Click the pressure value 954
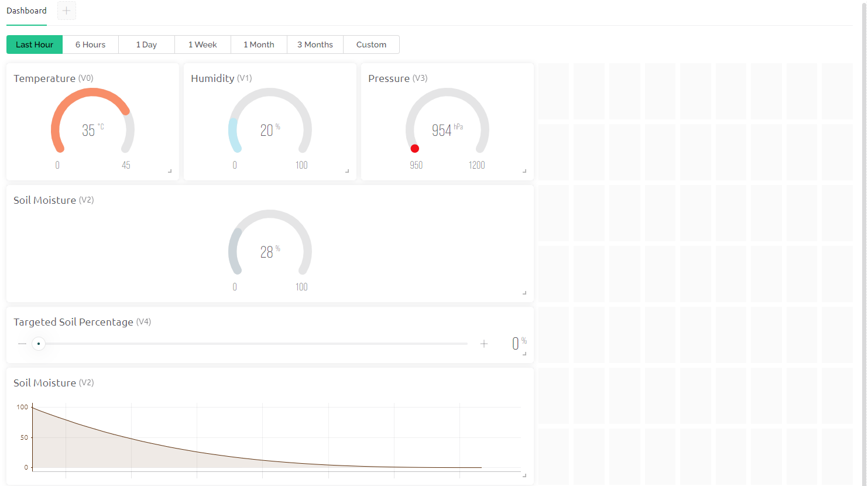Screen dimensions: 868x486 click(442, 131)
